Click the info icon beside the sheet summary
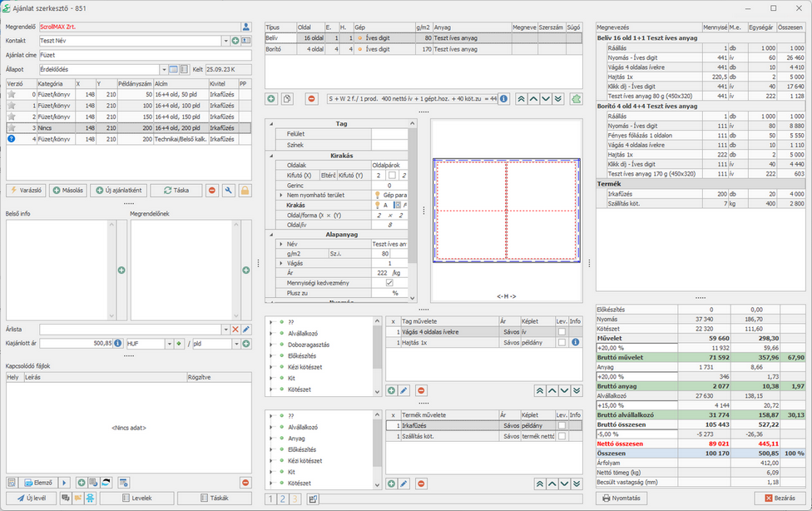 [504, 98]
